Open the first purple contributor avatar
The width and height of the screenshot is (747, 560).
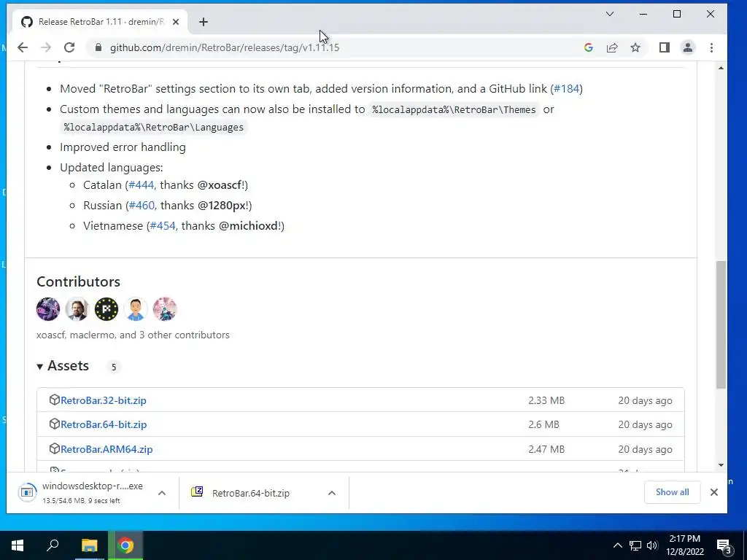[48, 309]
